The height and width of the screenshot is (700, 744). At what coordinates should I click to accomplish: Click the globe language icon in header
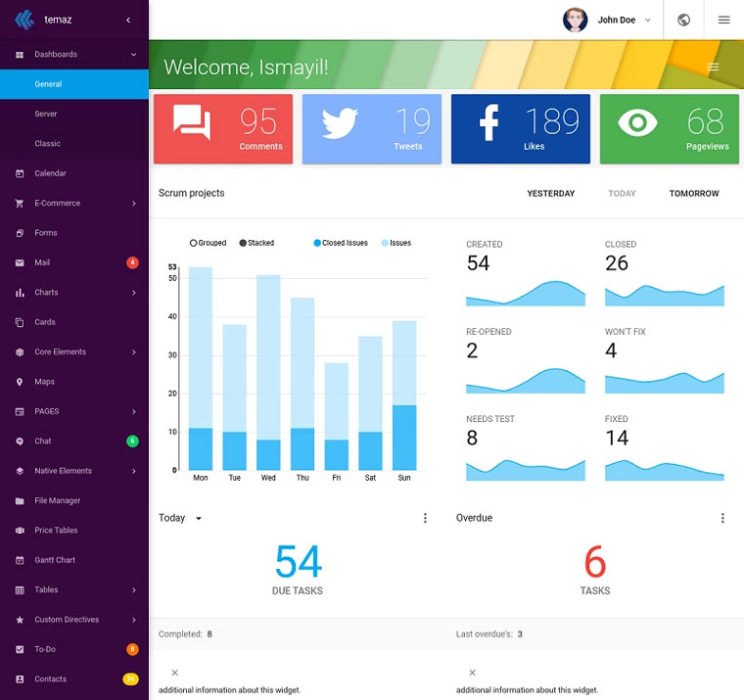pos(683,20)
